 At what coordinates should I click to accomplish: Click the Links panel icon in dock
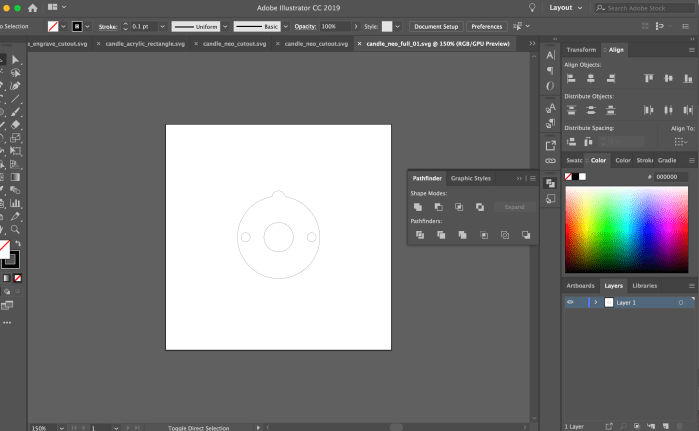tap(550, 160)
